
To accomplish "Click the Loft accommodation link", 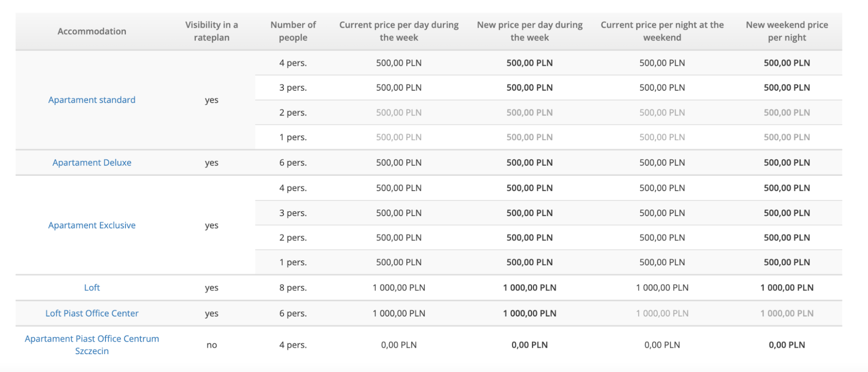I will [x=92, y=288].
